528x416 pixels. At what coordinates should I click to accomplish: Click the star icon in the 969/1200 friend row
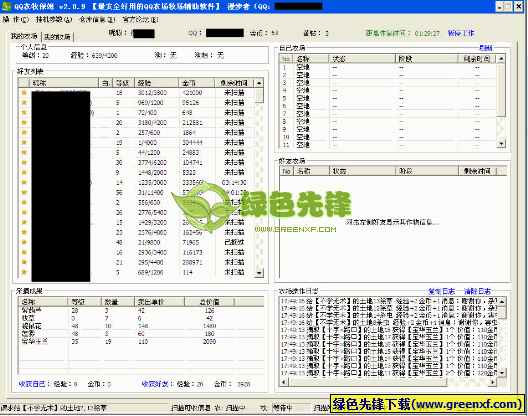(x=24, y=102)
